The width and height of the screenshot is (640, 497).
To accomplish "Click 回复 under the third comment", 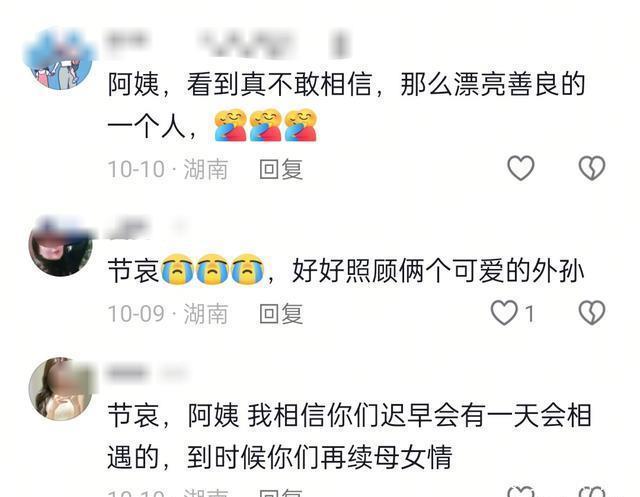I will [281, 493].
